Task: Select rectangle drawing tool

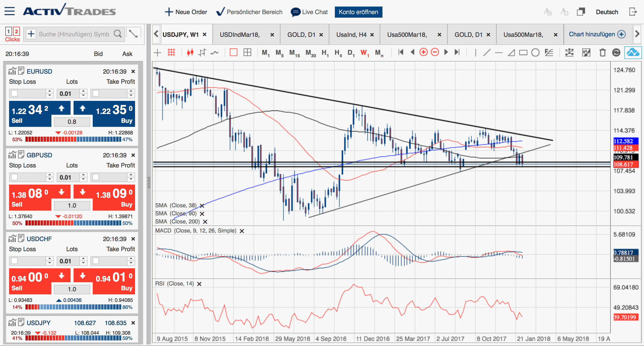Action: click(523, 53)
